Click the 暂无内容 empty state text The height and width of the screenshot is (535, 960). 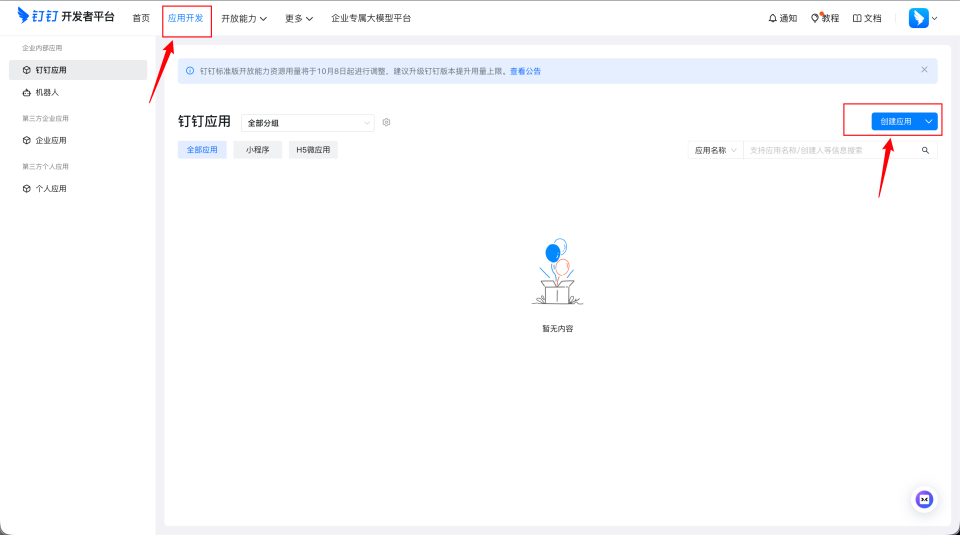(x=558, y=329)
